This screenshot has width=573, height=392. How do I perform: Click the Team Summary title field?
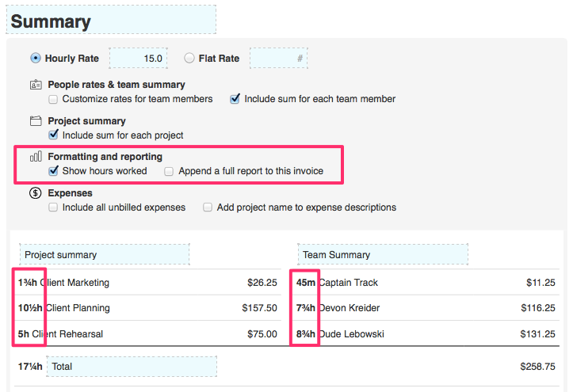coord(383,255)
